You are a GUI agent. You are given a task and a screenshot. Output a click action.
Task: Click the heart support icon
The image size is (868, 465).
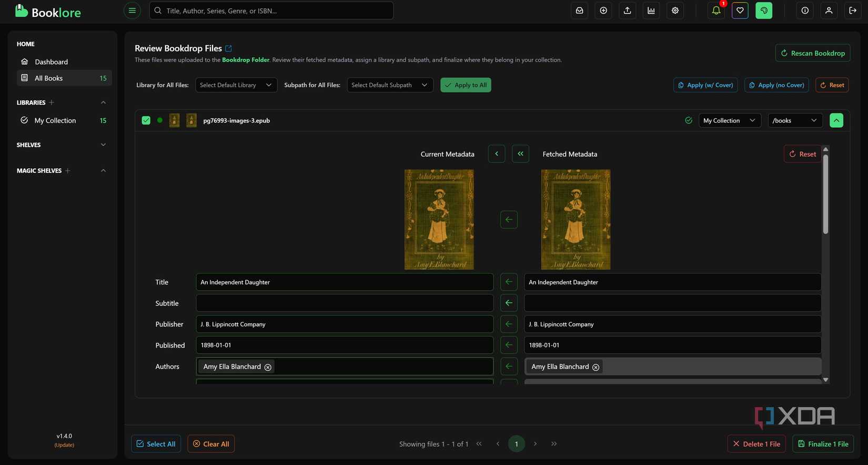(x=740, y=11)
